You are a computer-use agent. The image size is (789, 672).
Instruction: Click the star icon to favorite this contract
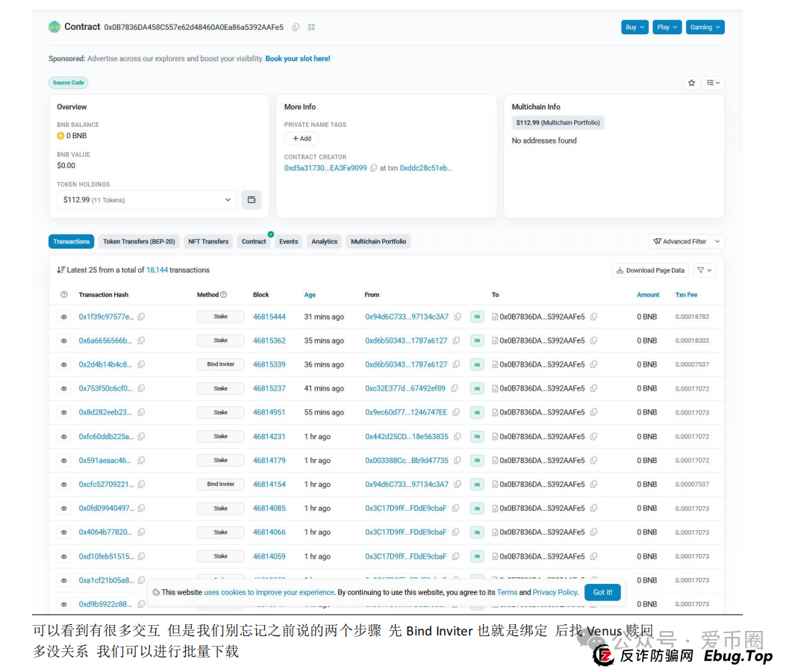point(691,83)
